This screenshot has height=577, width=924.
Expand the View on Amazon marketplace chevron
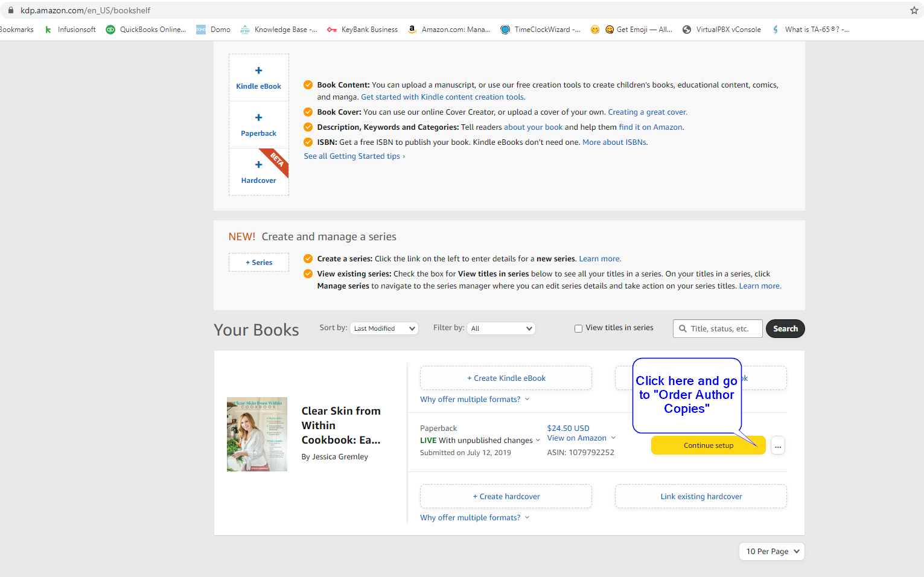614,438
